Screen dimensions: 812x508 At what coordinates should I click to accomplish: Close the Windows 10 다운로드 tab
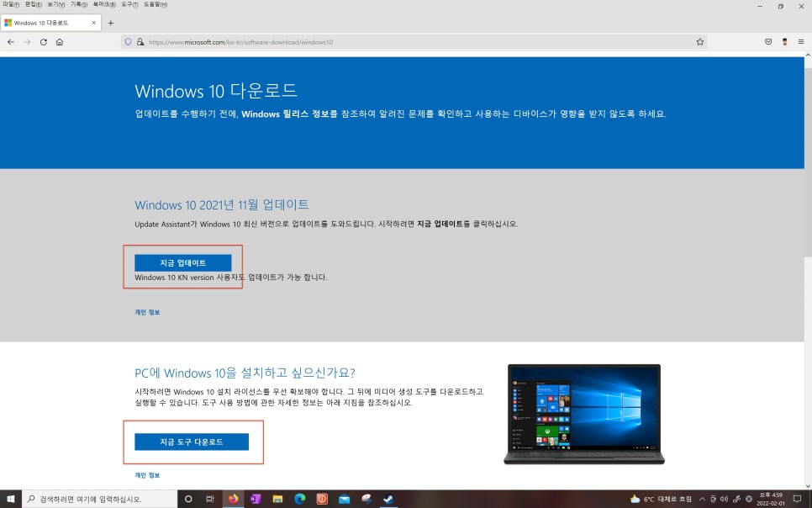pos(94,23)
